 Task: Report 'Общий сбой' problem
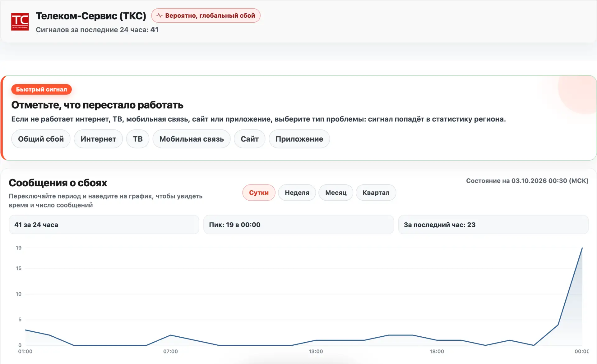coord(41,139)
